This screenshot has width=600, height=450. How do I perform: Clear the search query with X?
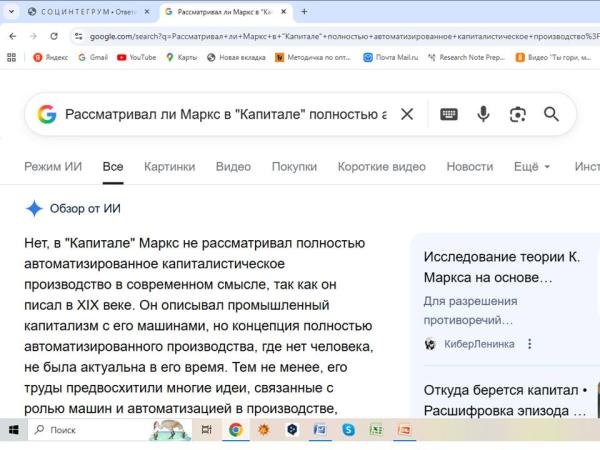coord(407,114)
